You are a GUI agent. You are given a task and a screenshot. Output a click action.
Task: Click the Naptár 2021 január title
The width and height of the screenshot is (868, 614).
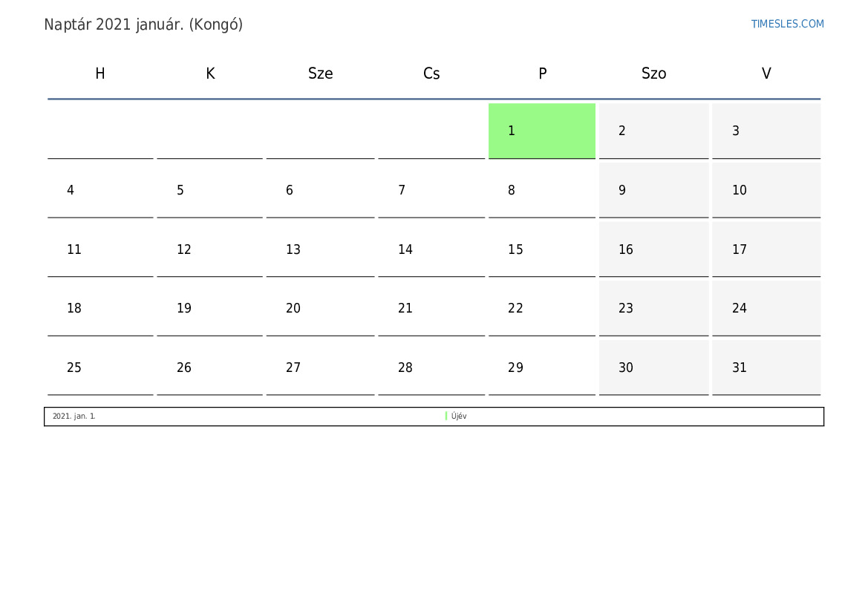pos(143,25)
